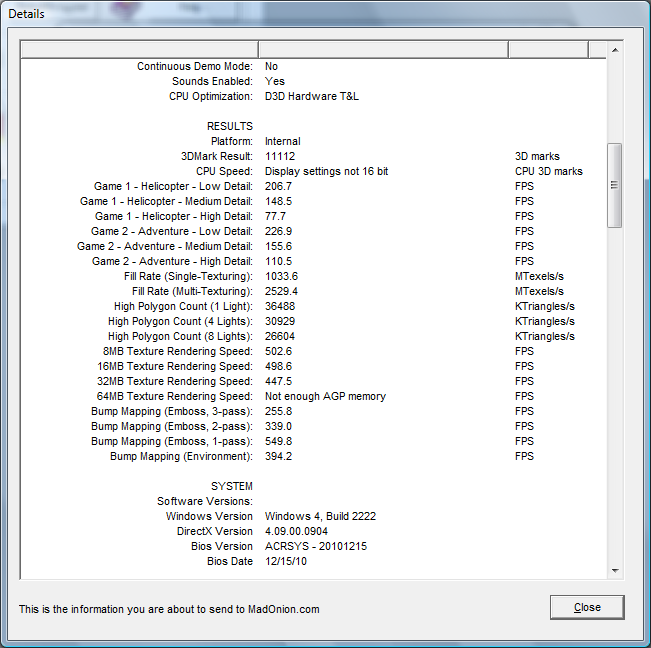Click the middle blank column header
Image resolution: width=651 pixels, height=648 pixels.
pyautogui.click(x=383, y=50)
